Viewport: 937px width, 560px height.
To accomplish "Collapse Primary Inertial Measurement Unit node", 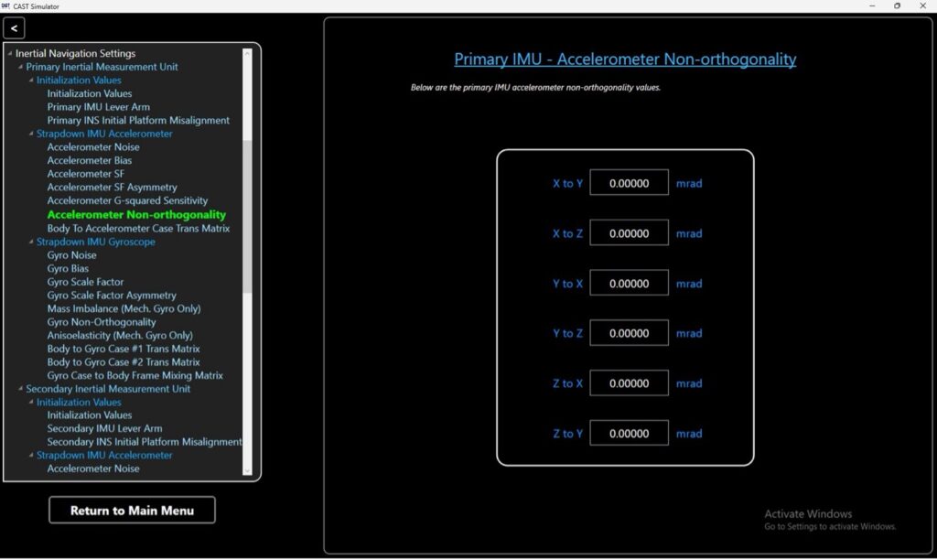I will tap(20, 67).
